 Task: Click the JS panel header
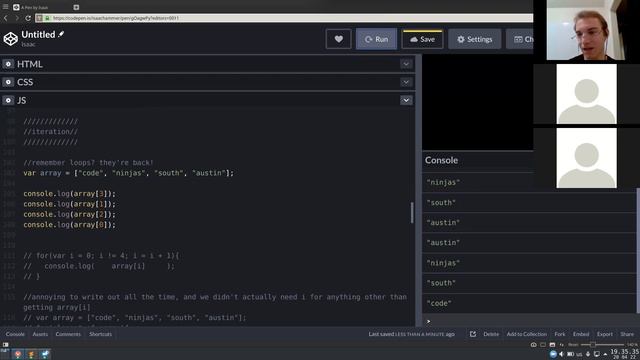pyautogui.click(x=207, y=100)
